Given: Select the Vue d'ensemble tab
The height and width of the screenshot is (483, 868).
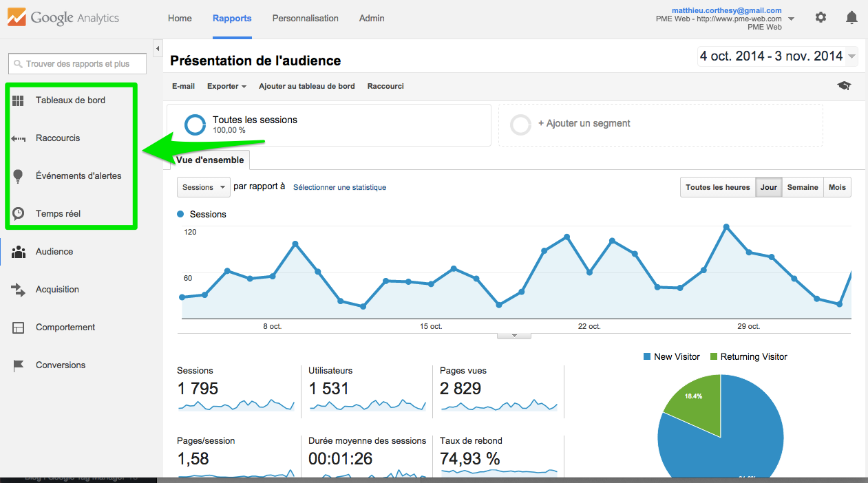Looking at the screenshot, I should tap(210, 160).
